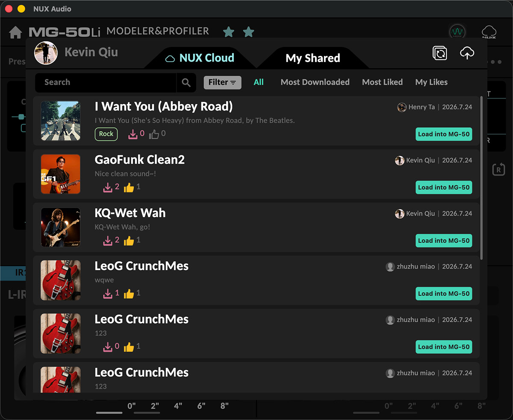Viewport: 513px width, 420px height.
Task: Click Kevin Qiu's profile avatar
Action: tap(46, 53)
